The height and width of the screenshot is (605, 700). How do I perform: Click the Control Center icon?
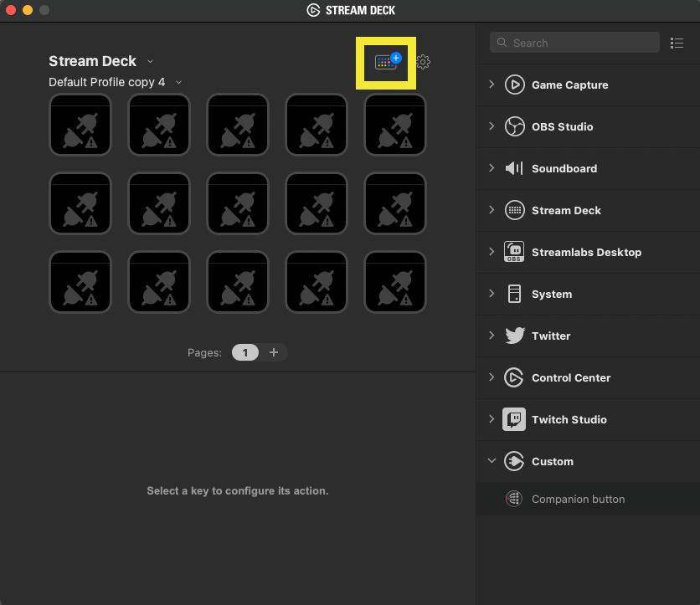[x=514, y=378]
